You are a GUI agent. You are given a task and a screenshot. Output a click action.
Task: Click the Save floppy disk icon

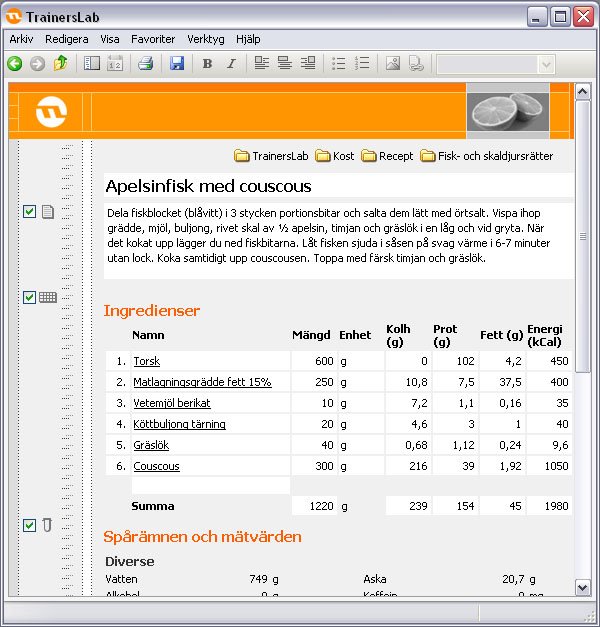(177, 64)
